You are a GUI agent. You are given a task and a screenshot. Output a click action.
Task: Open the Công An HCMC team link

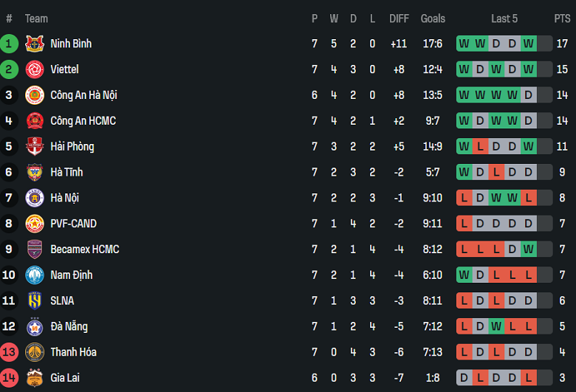tap(83, 120)
